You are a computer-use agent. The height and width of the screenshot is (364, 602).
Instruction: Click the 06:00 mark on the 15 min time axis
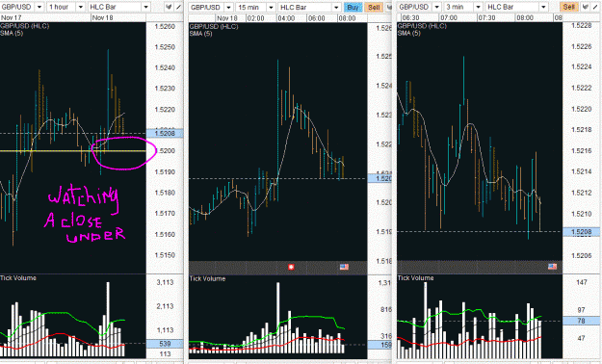317,18
